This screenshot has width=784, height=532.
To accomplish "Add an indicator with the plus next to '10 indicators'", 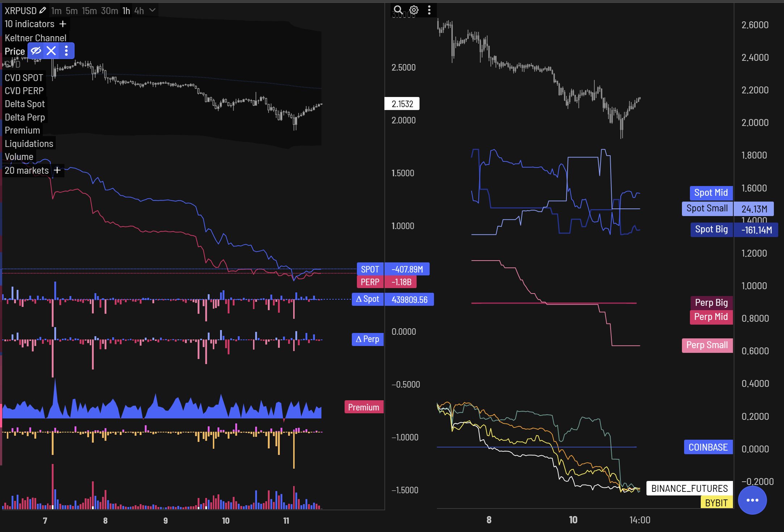I will [x=63, y=24].
